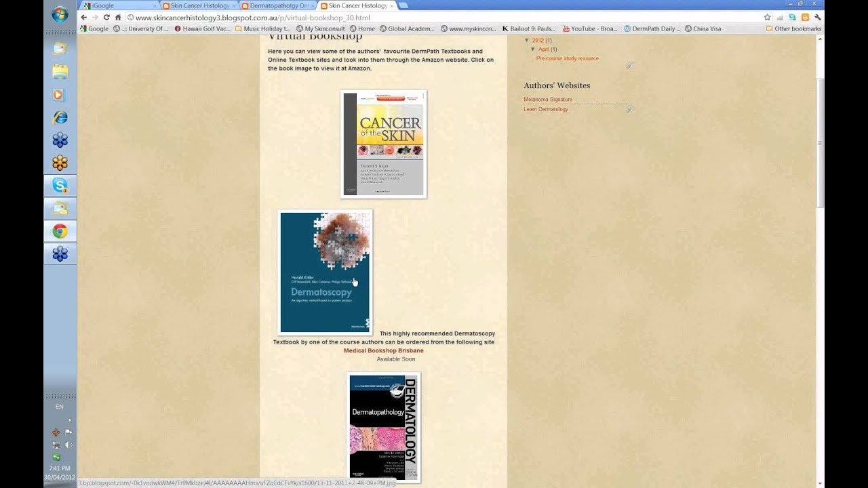Click the green tray icon above the clock
The height and width of the screenshot is (488, 868).
click(56, 457)
